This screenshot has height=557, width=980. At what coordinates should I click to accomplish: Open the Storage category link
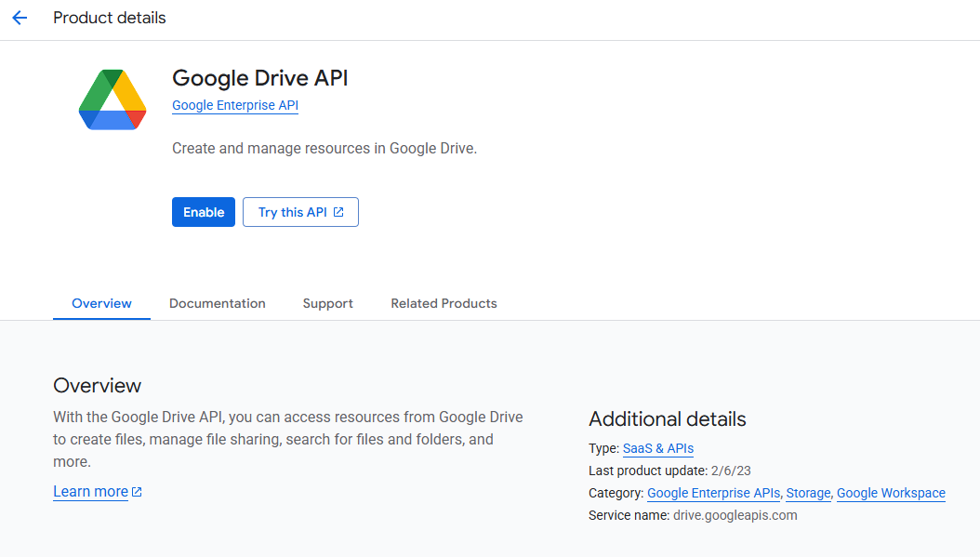point(807,493)
